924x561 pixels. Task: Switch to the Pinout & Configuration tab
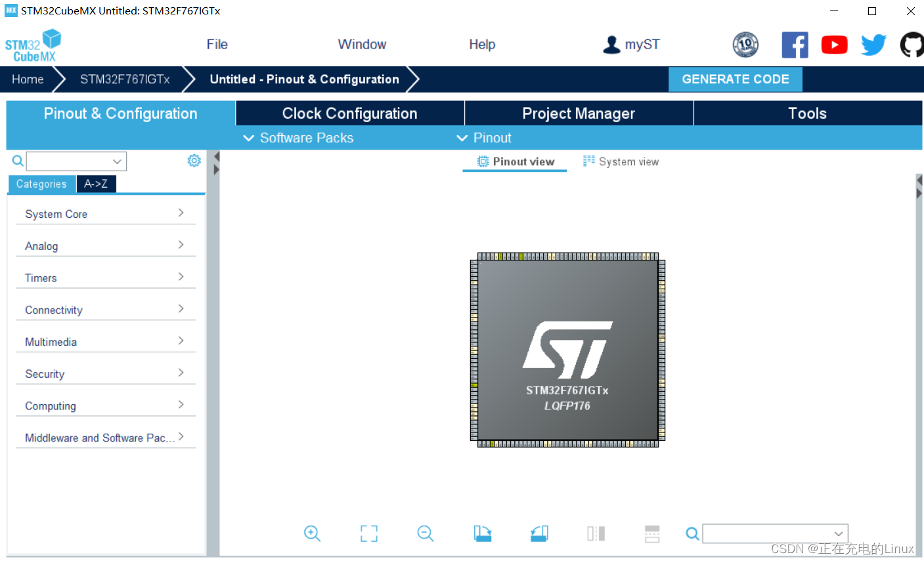click(121, 114)
